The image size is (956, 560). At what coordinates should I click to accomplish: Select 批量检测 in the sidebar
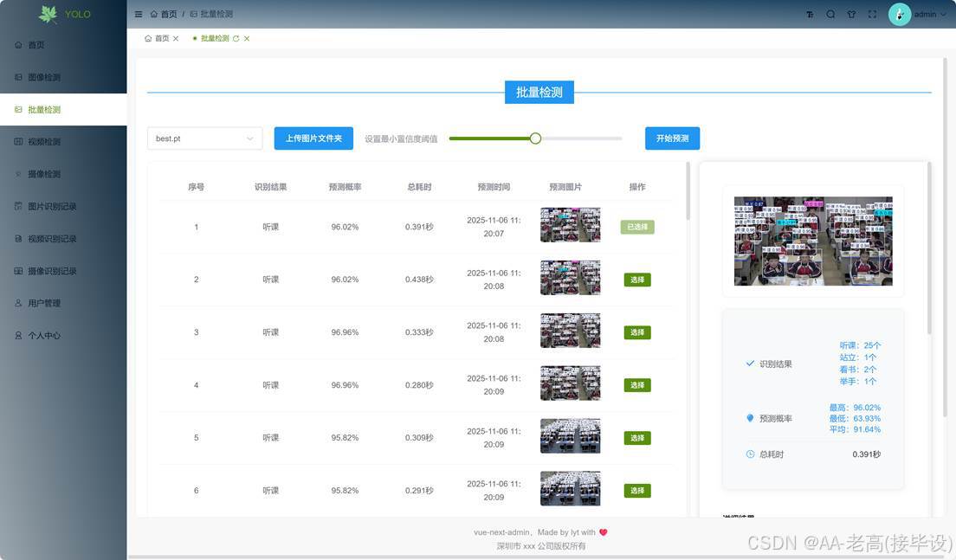point(63,109)
